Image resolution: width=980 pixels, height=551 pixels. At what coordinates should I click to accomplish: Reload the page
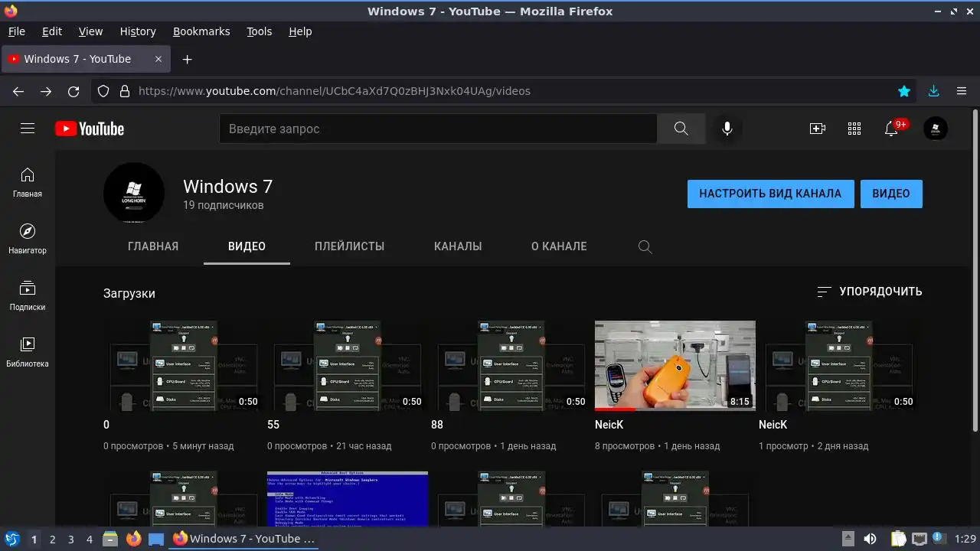[x=73, y=91]
